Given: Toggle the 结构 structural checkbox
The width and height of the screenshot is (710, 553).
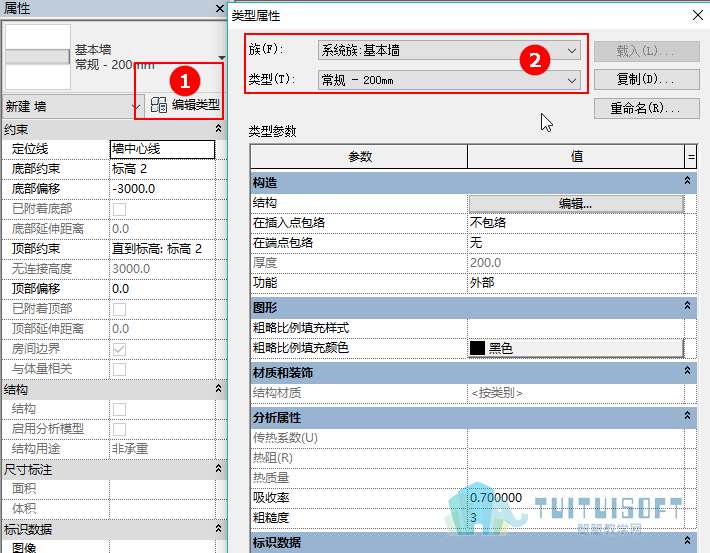Looking at the screenshot, I should tap(120, 409).
